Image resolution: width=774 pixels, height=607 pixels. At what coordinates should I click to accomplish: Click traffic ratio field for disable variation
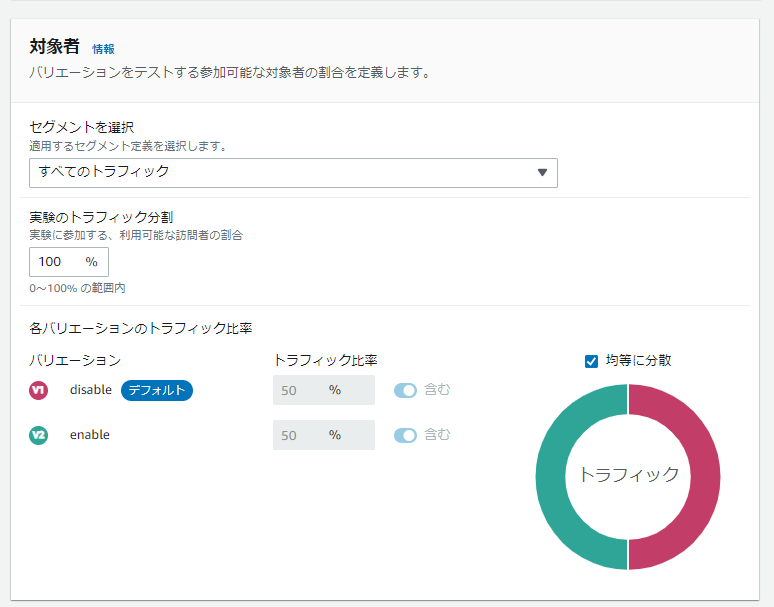coord(322,390)
